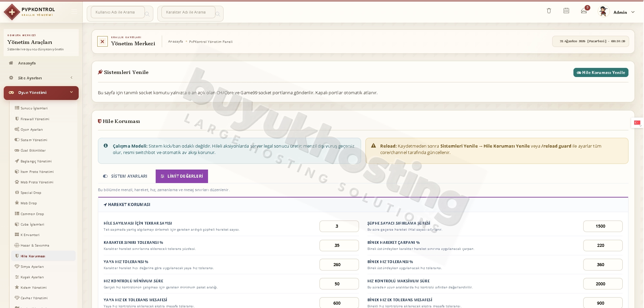Open Mob Proto Yönetimi
This screenshot has width=644, height=308.
43,182
